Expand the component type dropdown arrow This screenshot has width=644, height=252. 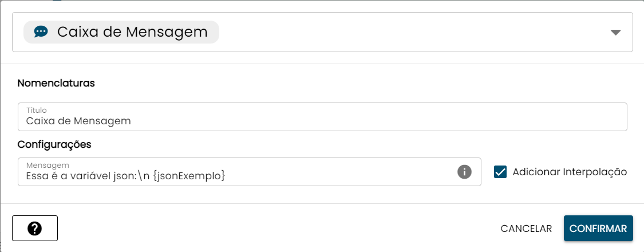(x=615, y=33)
